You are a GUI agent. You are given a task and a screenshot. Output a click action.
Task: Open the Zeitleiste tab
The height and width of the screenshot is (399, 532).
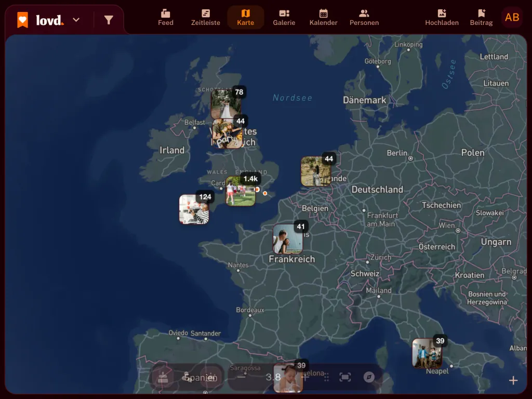click(206, 18)
